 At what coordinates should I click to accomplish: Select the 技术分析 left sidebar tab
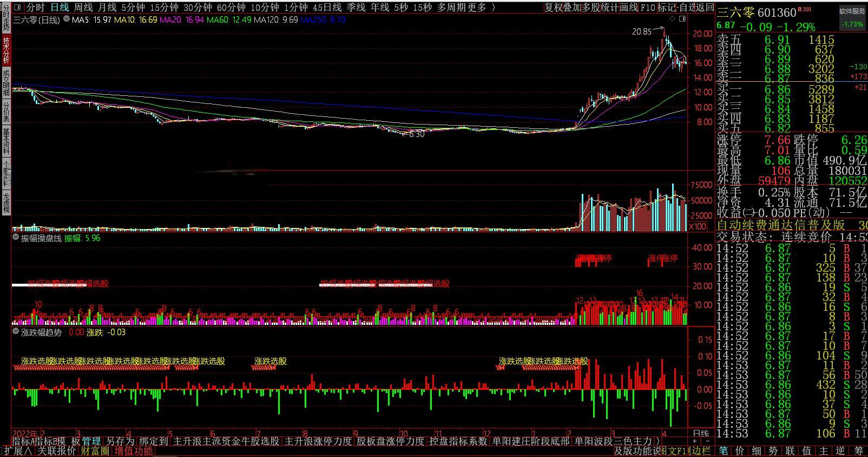point(6,50)
